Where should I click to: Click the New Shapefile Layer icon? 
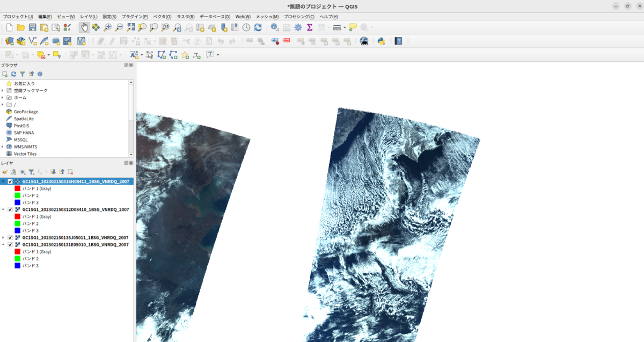click(x=33, y=41)
